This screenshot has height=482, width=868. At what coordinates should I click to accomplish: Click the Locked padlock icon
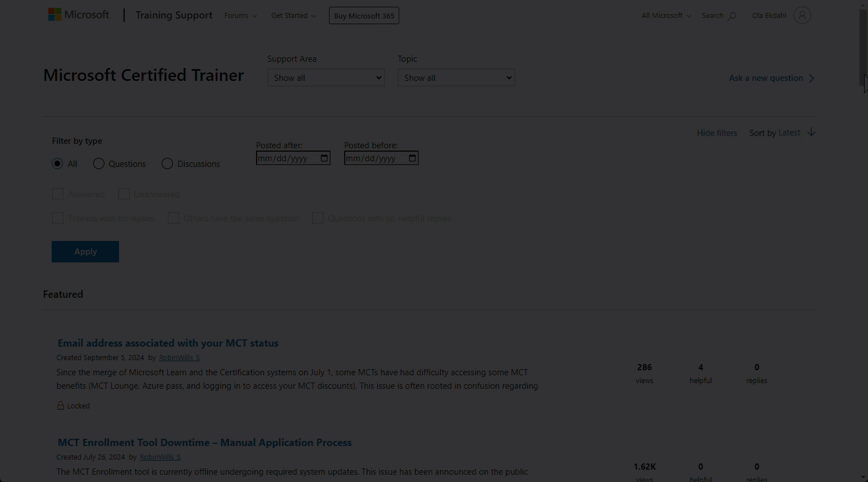click(60, 405)
